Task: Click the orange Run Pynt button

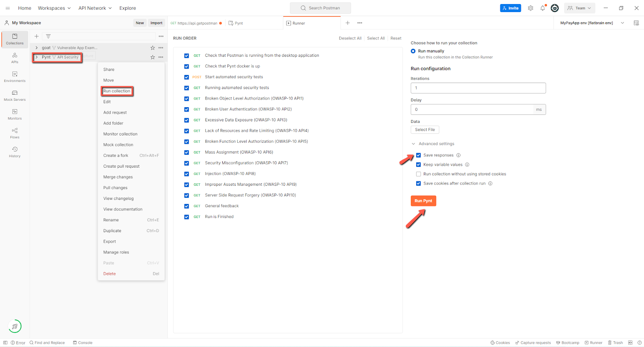Action: pos(423,201)
